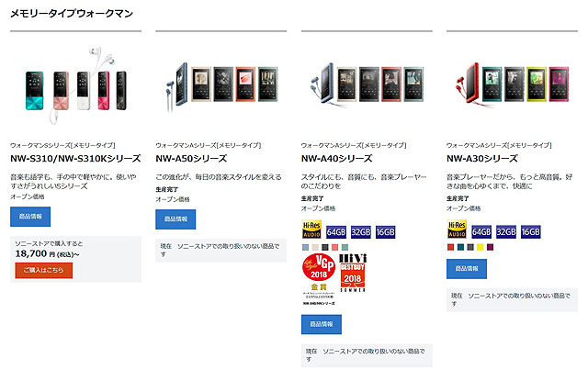Click the Hi-Res Audio icon under NW-A40
Image resolution: width=588 pixels, height=381 pixels.
coord(311,230)
